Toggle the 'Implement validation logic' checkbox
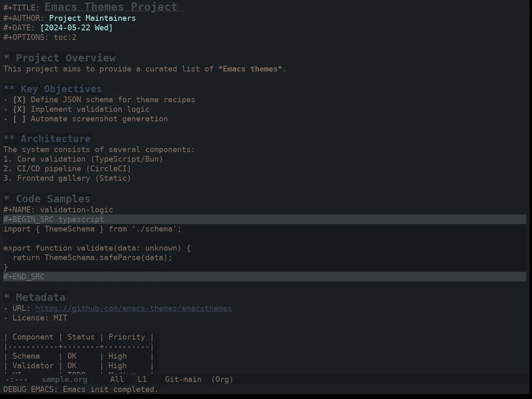This screenshot has height=399, width=532. click(19, 109)
